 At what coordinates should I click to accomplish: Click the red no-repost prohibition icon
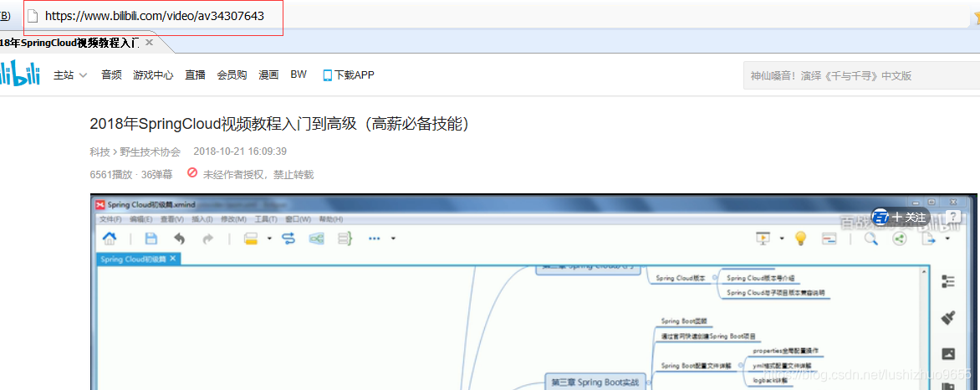[192, 172]
